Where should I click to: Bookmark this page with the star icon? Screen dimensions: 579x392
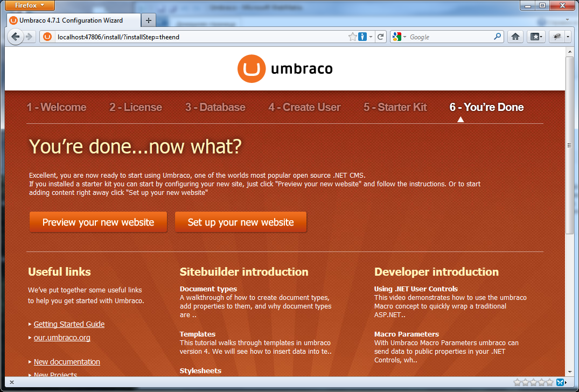[x=353, y=37]
